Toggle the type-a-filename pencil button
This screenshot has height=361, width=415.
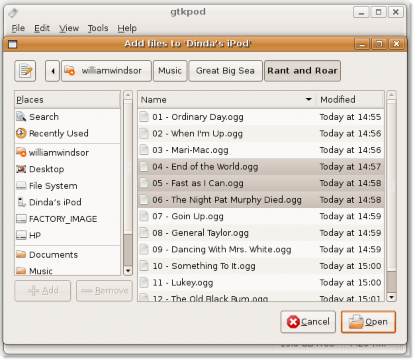(25, 71)
